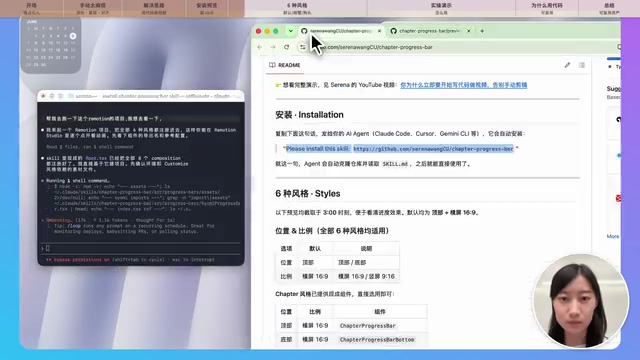Click the Root.tsx filename in terminal
The image size is (640, 360).
96,158
